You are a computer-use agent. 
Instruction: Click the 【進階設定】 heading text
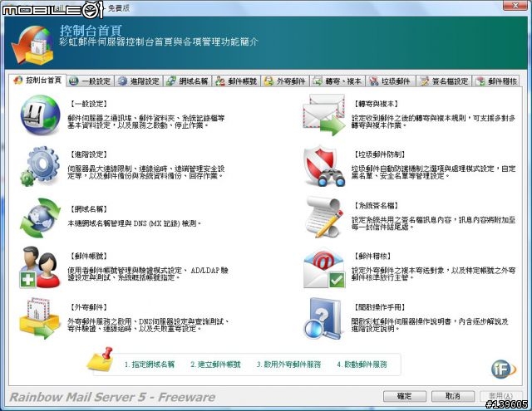coord(88,154)
